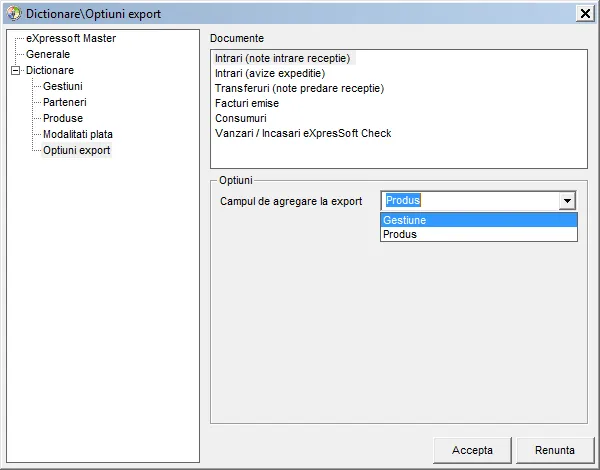Screen dimensions: 600x470
Task: Select Vanzari / Incasari eXpresSoft Check
Action: (x=303, y=133)
